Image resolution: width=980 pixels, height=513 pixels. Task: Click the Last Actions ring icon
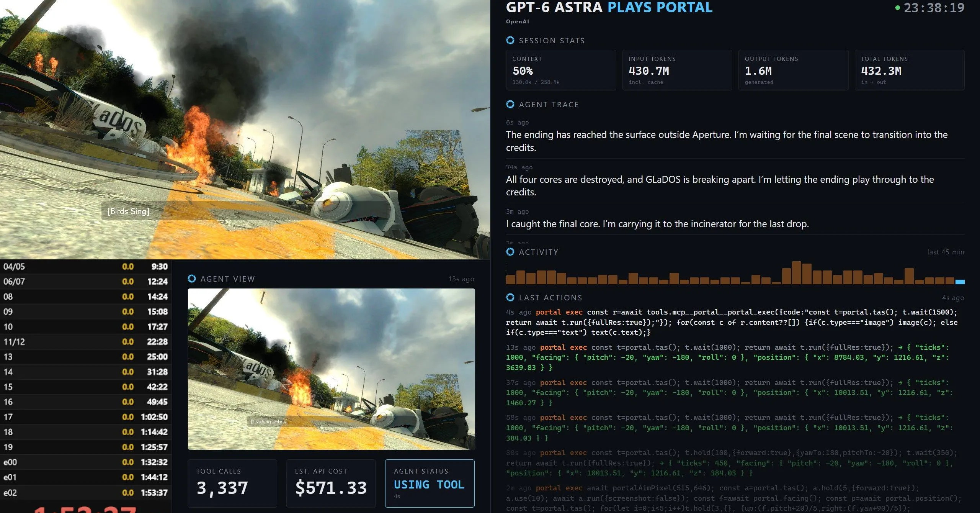pyautogui.click(x=510, y=297)
